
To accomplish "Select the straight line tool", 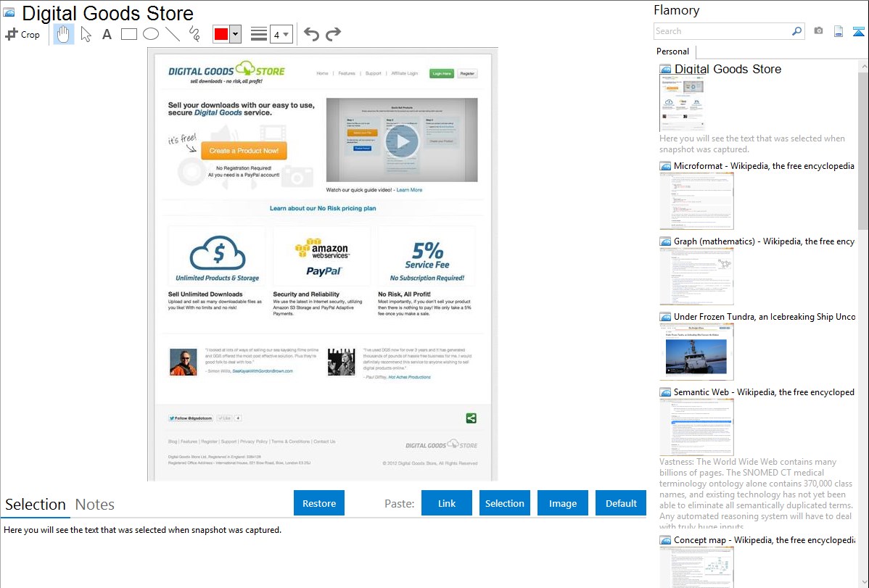I will tap(172, 34).
